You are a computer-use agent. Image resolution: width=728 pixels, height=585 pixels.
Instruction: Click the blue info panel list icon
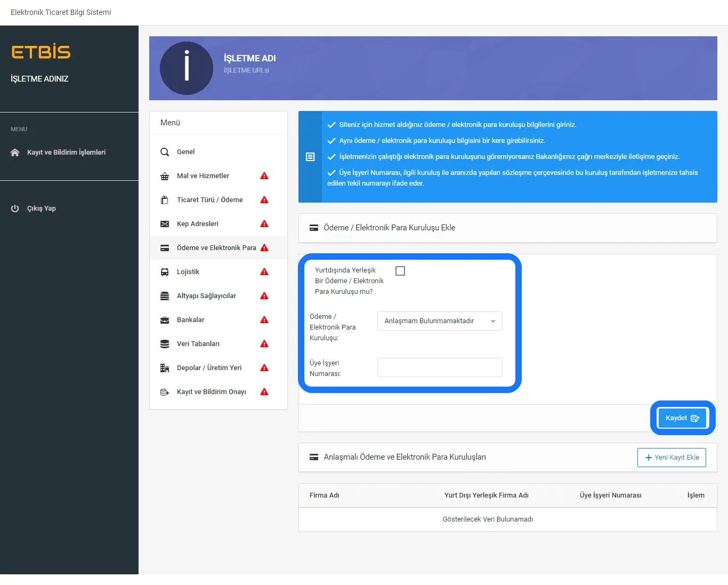tap(310, 157)
